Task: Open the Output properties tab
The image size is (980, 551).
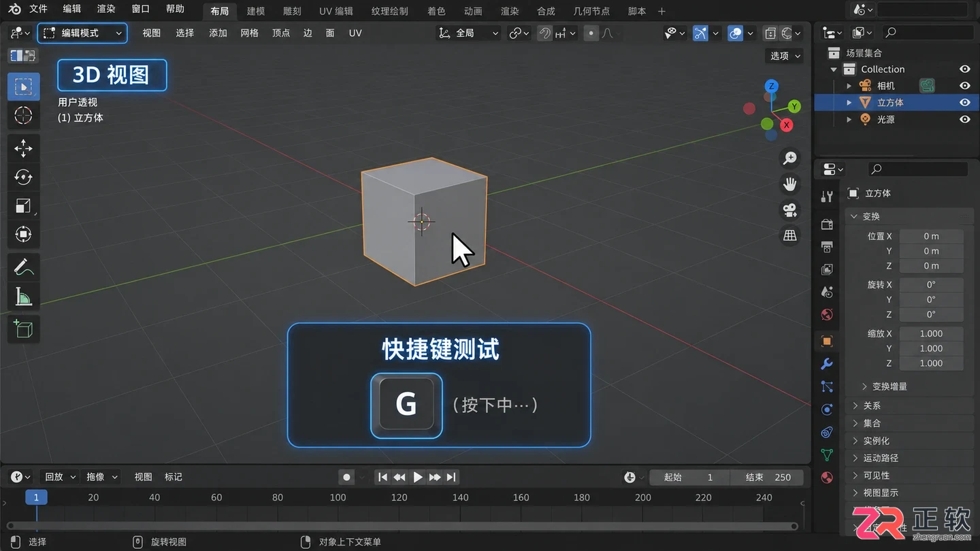Action: [x=827, y=246]
